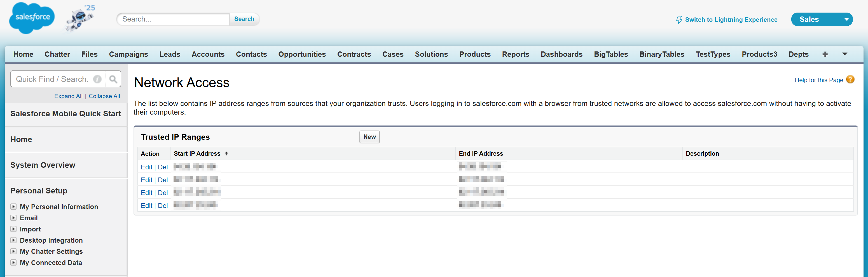Edit the third trusted IP range
The image size is (868, 277).
(x=147, y=193)
